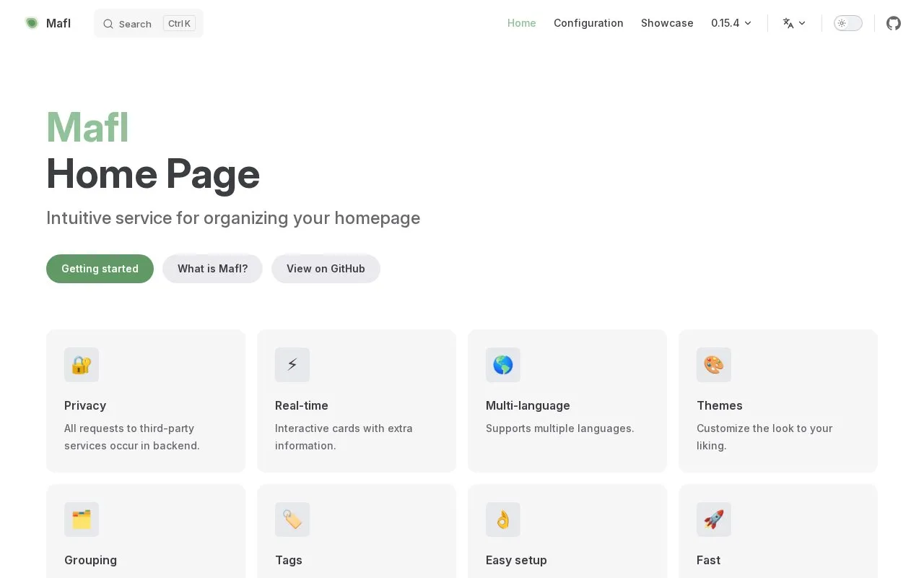This screenshot has width=924, height=578.
Task: Click 'Supports multiple languages.' text
Action: pos(560,428)
